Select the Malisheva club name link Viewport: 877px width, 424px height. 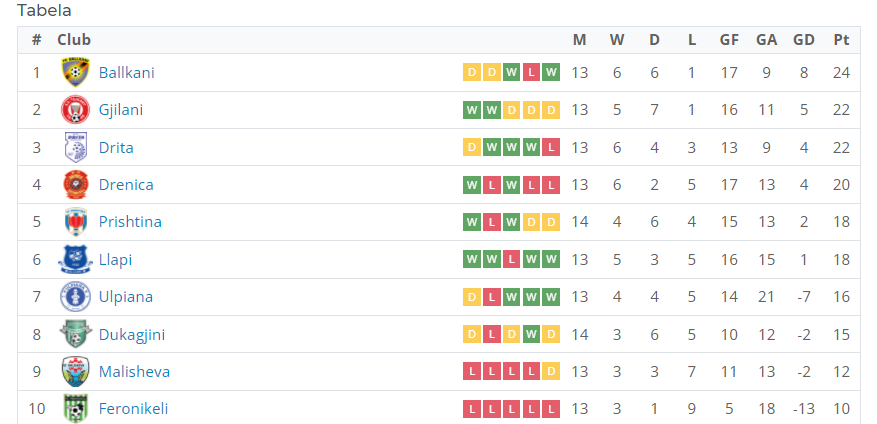click(134, 371)
